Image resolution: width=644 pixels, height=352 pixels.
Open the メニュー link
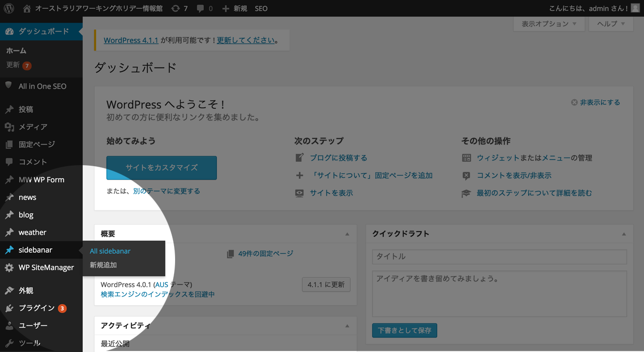[x=556, y=158]
